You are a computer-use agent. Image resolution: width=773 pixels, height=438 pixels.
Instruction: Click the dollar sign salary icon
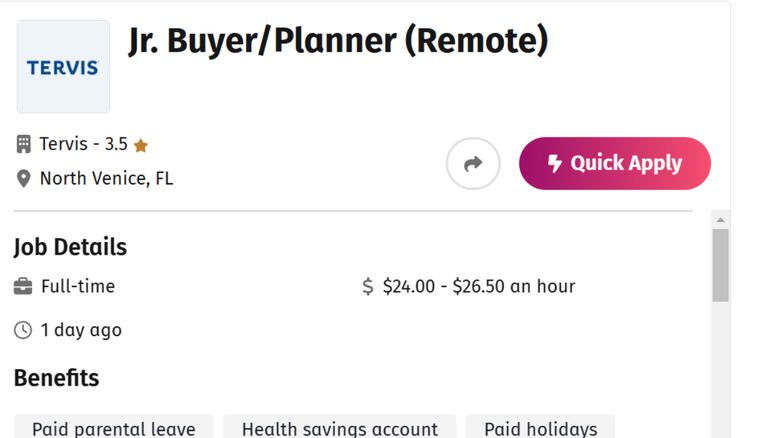point(368,286)
